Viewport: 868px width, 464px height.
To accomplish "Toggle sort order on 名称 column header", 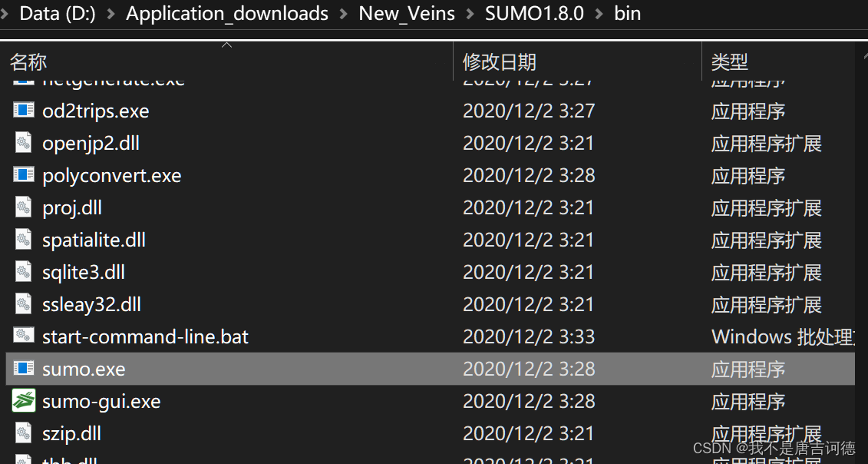I will 28,61.
